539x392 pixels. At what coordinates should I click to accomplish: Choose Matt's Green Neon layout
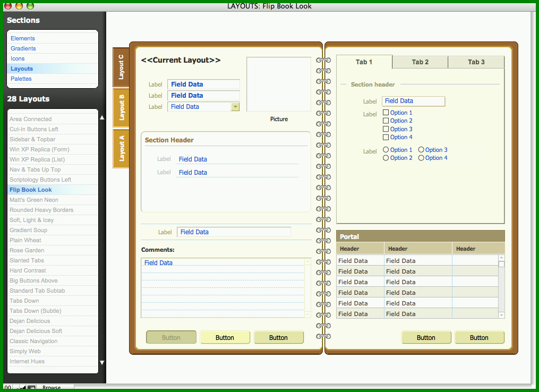(53, 200)
